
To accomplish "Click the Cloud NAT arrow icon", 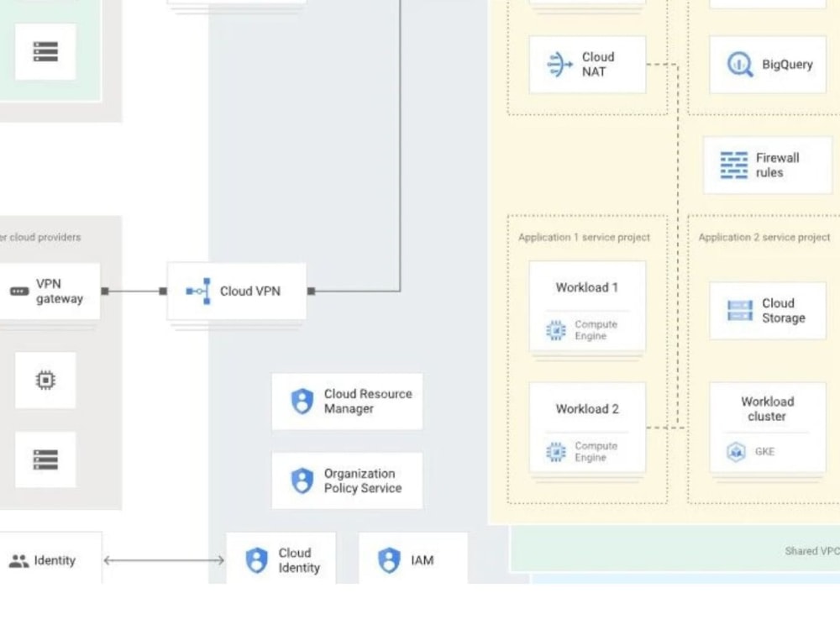I will tap(559, 65).
